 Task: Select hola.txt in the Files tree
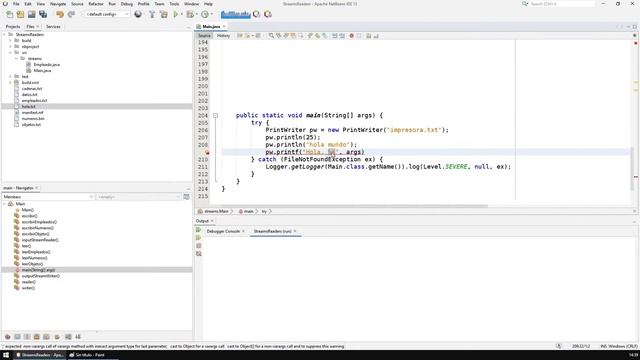click(29, 107)
